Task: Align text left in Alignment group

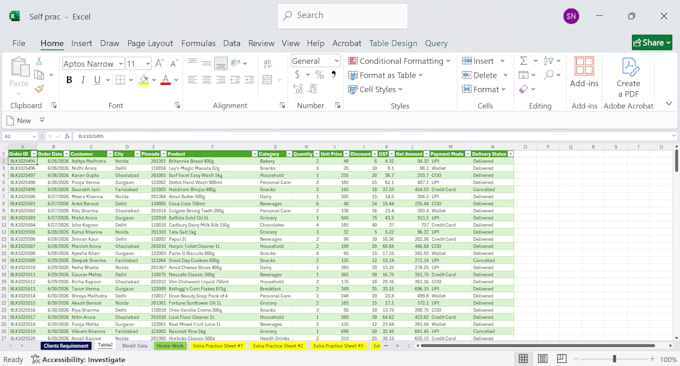Action: 193,80
